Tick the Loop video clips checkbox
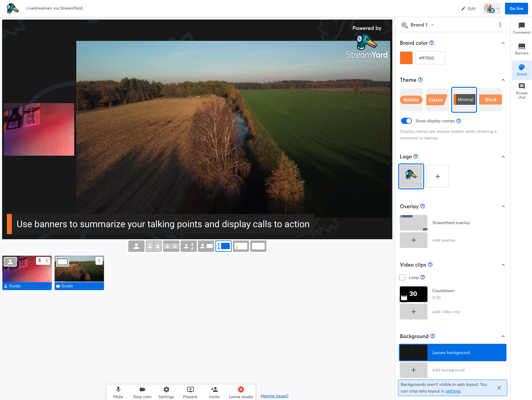The image size is (532, 400). pos(402,277)
